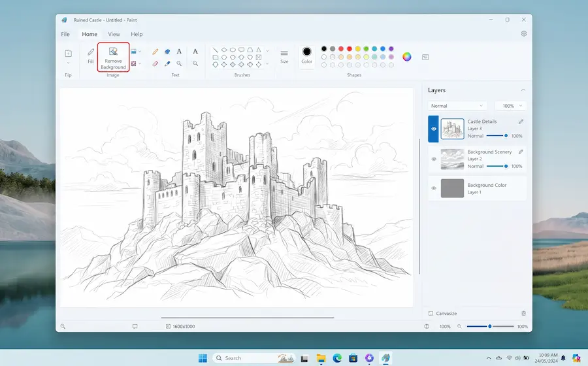Click the magnifier icon at status bar left
This screenshot has width=588, height=366.
63,327
